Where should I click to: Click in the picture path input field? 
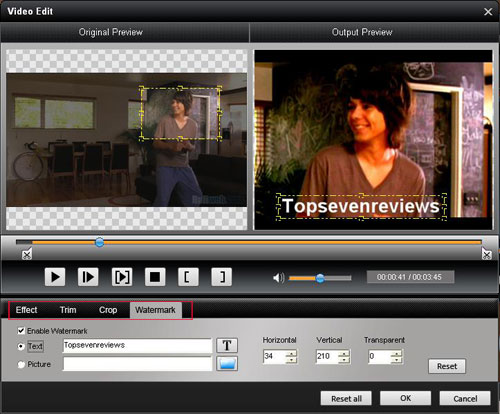coord(137,364)
